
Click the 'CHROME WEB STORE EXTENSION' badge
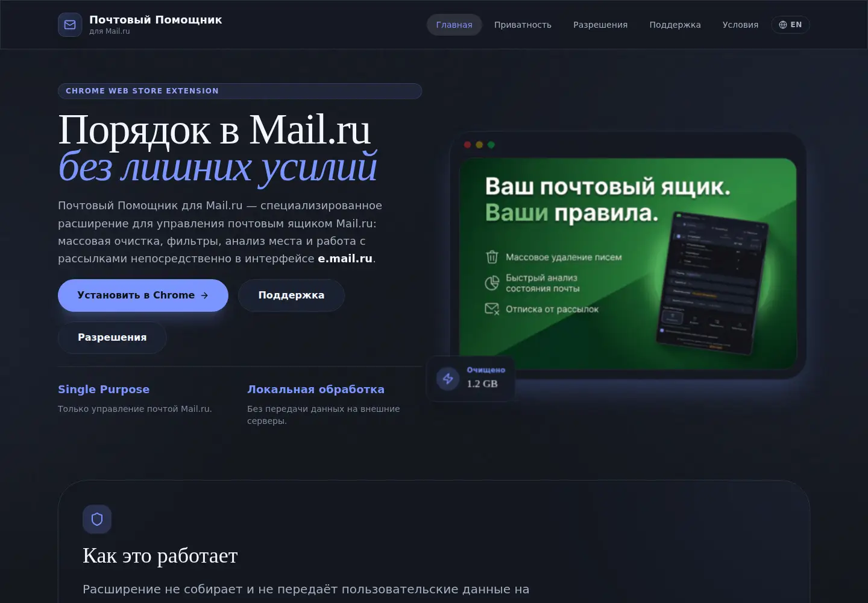pos(240,91)
